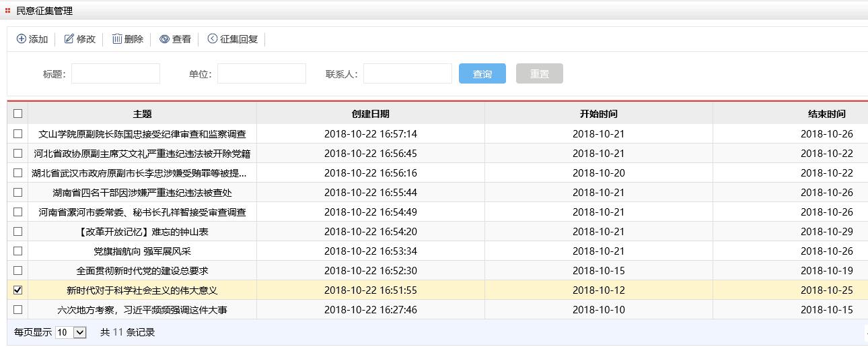
Task: Select the topic 河南省漯河市委常委、秘书长孔祥智接受审查调查
Action: pos(143,212)
